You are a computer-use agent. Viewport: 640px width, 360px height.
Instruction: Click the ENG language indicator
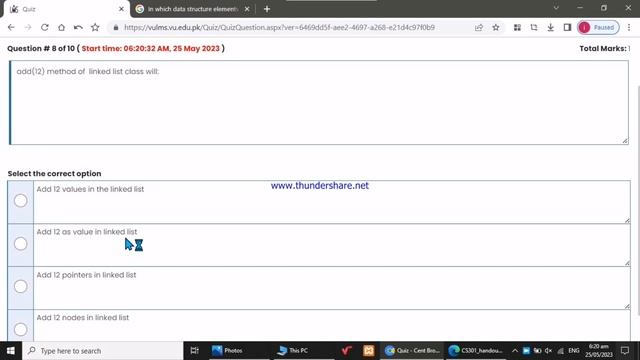pos(573,351)
